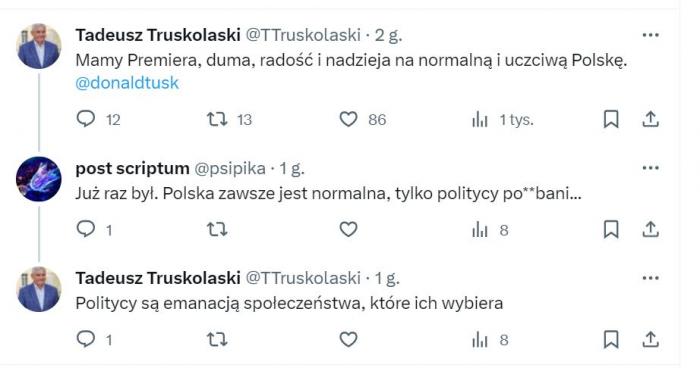The width and height of the screenshot is (700, 368).
Task: Reply to post scriptum's comment
Action: [x=86, y=229]
